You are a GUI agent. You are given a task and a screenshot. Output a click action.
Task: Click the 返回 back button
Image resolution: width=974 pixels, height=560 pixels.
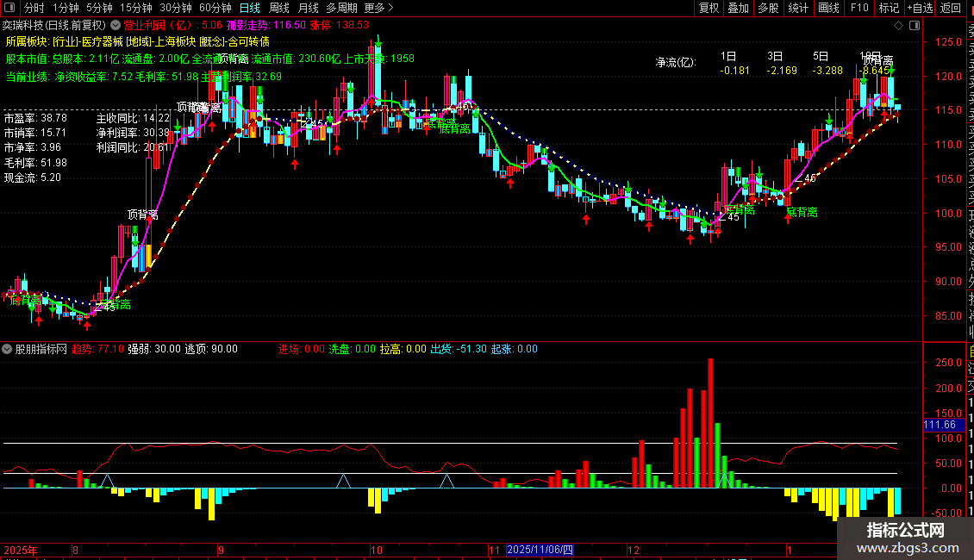951,8
